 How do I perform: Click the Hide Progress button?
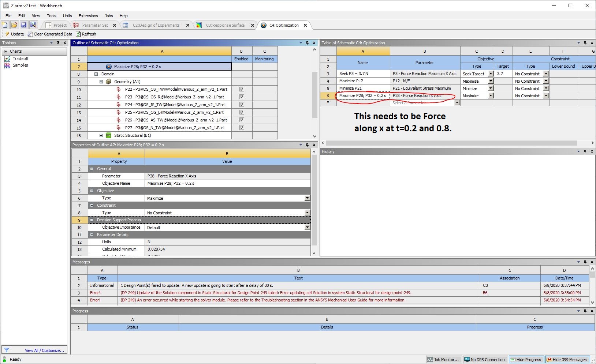click(x=526, y=360)
